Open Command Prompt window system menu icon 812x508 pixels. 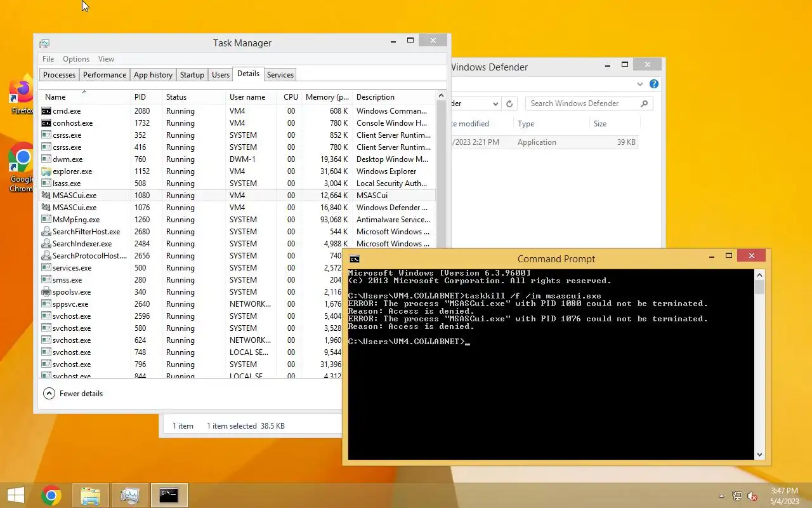coord(355,259)
